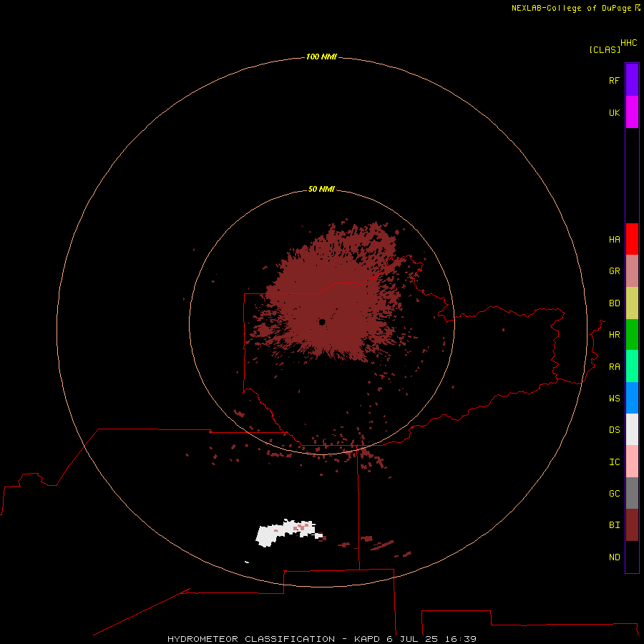Click the DS legend label

(614, 430)
